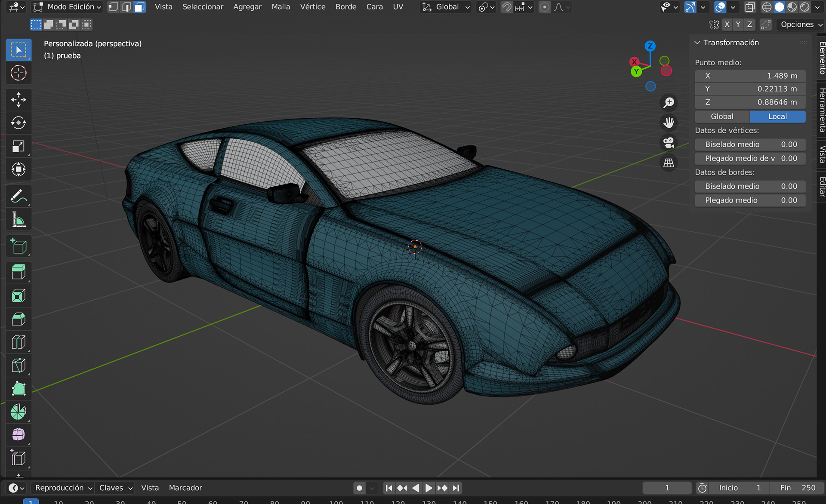The width and height of the screenshot is (826, 504).
Task: Select the Measure tool
Action: click(x=18, y=220)
